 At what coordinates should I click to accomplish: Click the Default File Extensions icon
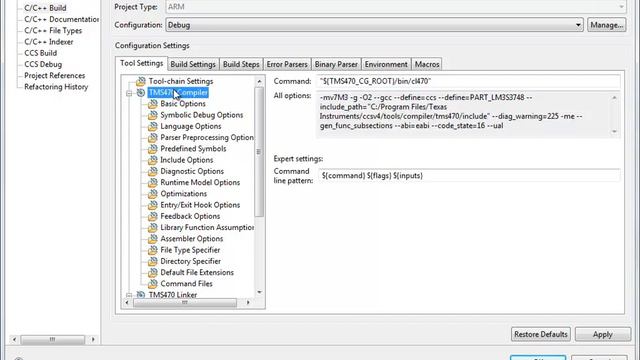[x=153, y=272]
